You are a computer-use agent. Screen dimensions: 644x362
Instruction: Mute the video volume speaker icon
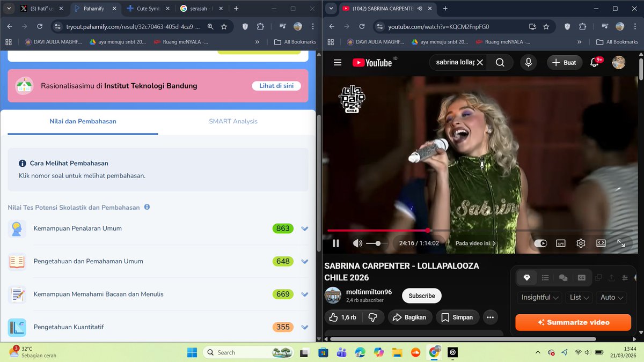(357, 243)
